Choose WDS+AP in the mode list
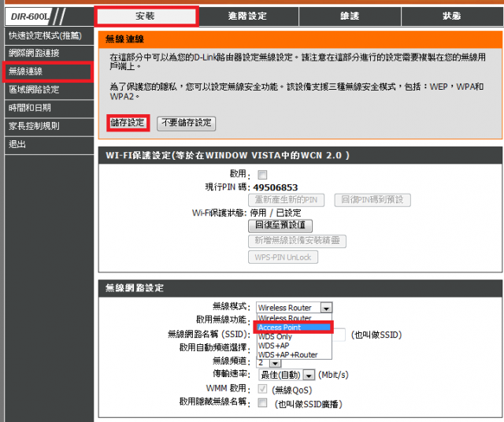 [295, 346]
